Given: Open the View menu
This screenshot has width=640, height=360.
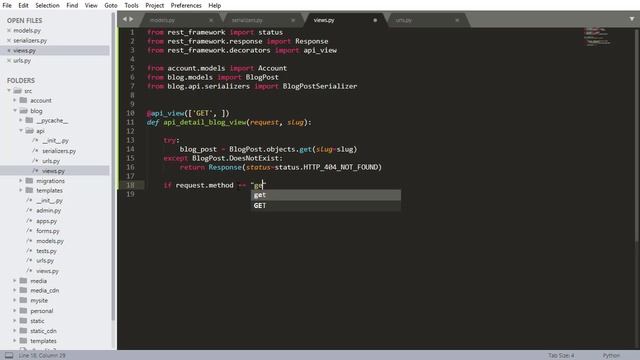Looking at the screenshot, I should pos(91,5).
